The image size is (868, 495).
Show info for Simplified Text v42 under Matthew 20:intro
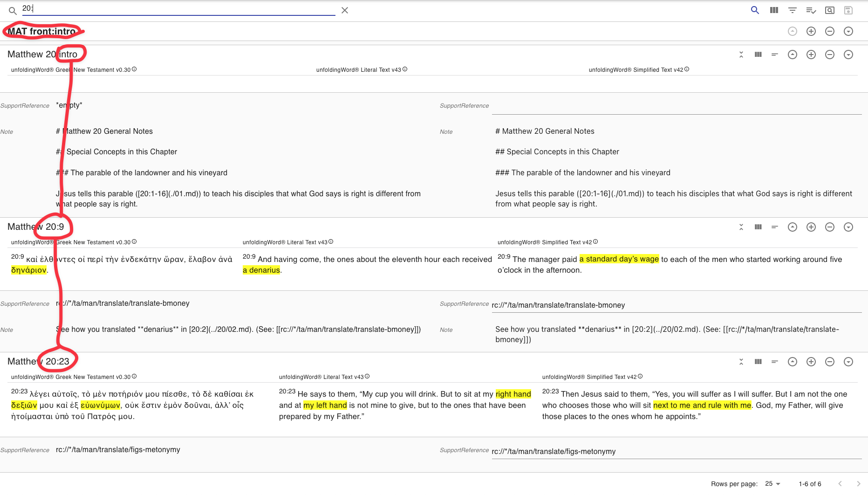click(687, 69)
